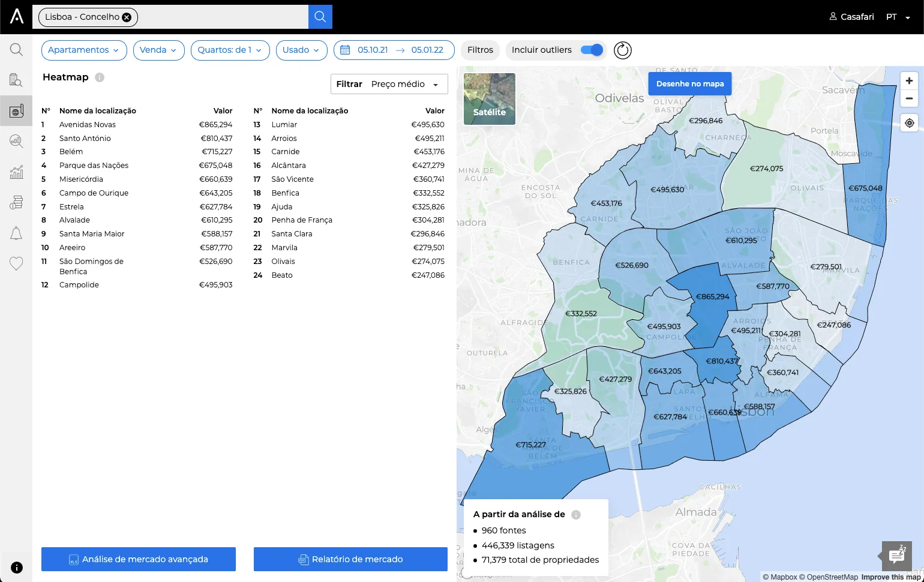Select Parque das Nações in the list
Screen dimensions: 924x582
pyautogui.click(x=137, y=166)
